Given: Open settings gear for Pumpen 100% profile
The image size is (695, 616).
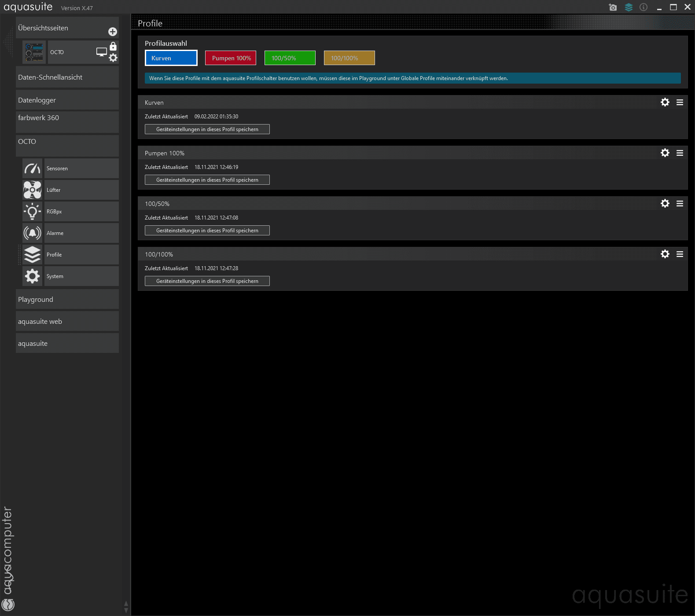Looking at the screenshot, I should click(665, 153).
